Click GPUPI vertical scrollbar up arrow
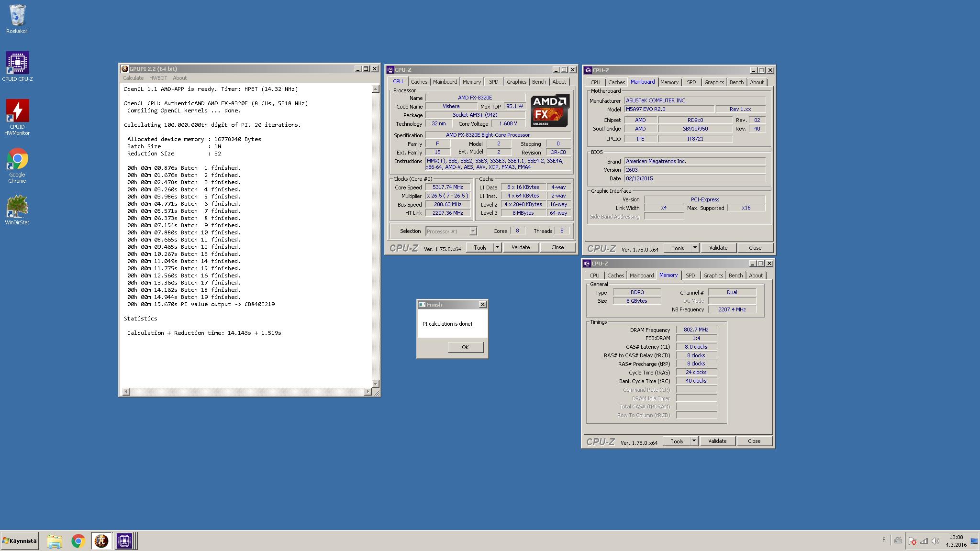 tap(376, 89)
